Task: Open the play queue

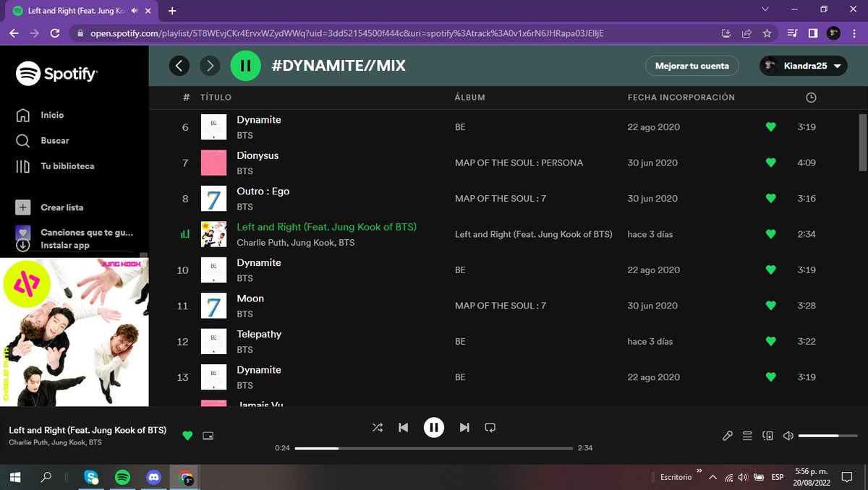Action: 748,436
